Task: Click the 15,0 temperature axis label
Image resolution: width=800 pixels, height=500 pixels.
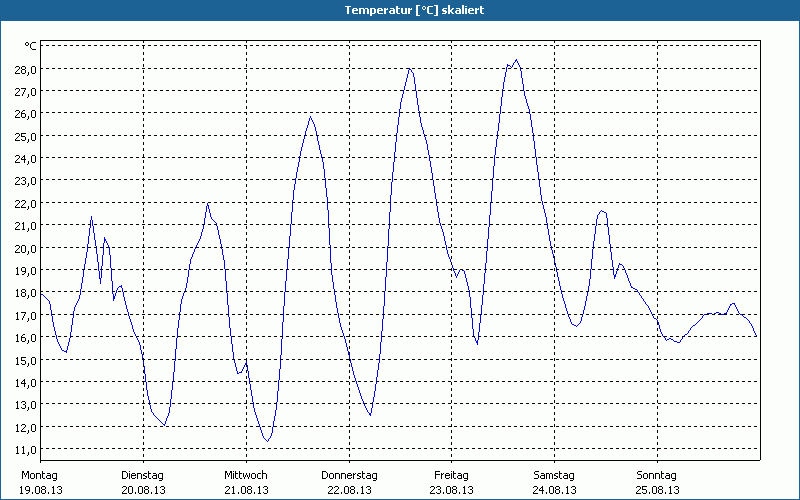Action: [25, 360]
